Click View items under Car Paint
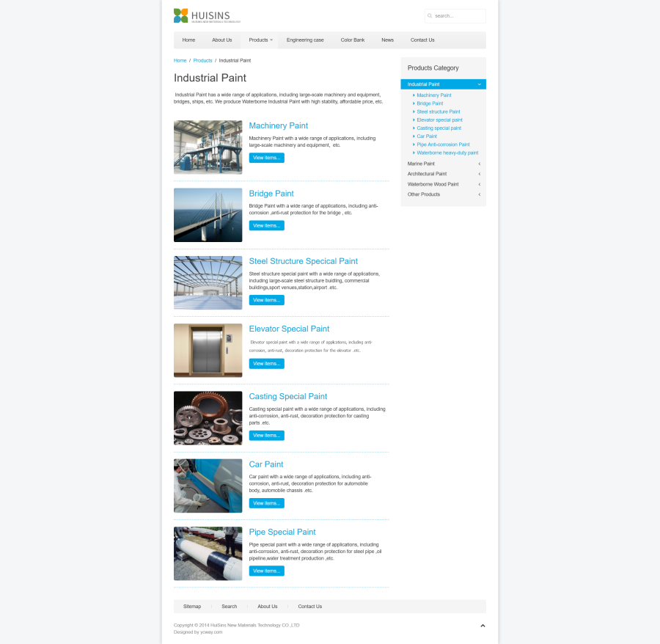The image size is (660, 644). click(x=266, y=503)
